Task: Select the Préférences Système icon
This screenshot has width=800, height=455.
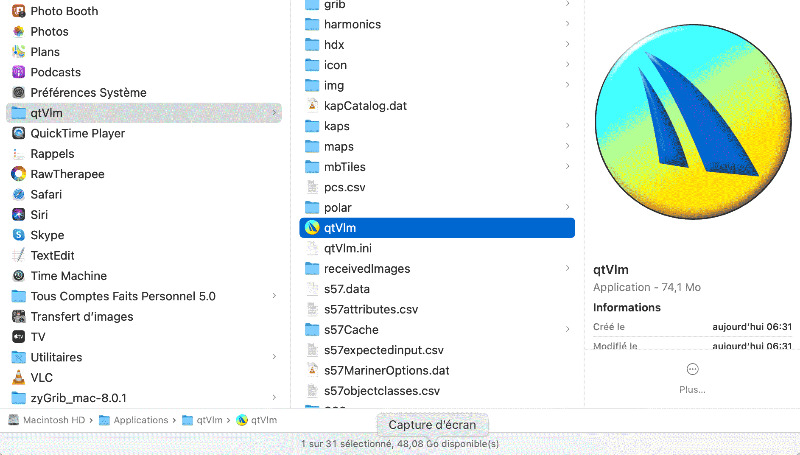Action: 18,92
